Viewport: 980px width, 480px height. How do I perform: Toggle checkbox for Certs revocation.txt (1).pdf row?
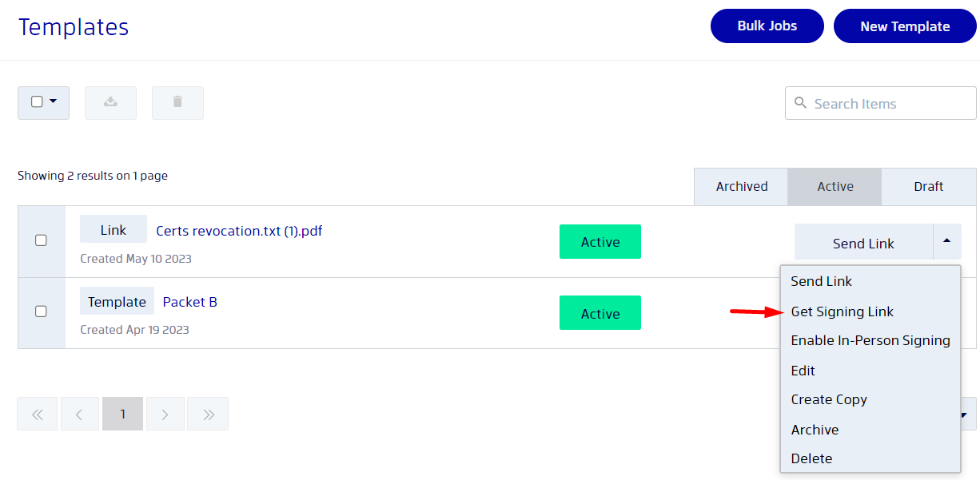pyautogui.click(x=42, y=240)
